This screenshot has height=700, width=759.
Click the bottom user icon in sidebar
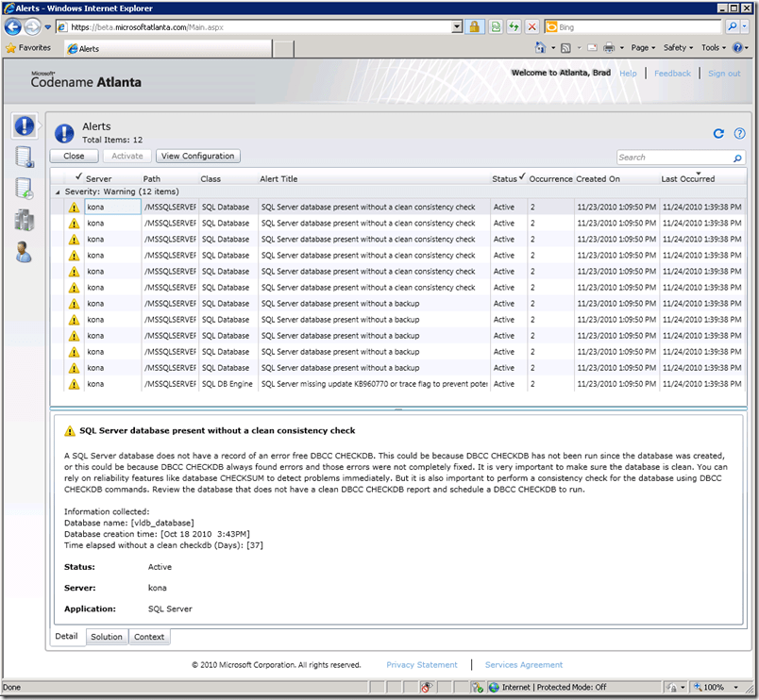point(25,252)
